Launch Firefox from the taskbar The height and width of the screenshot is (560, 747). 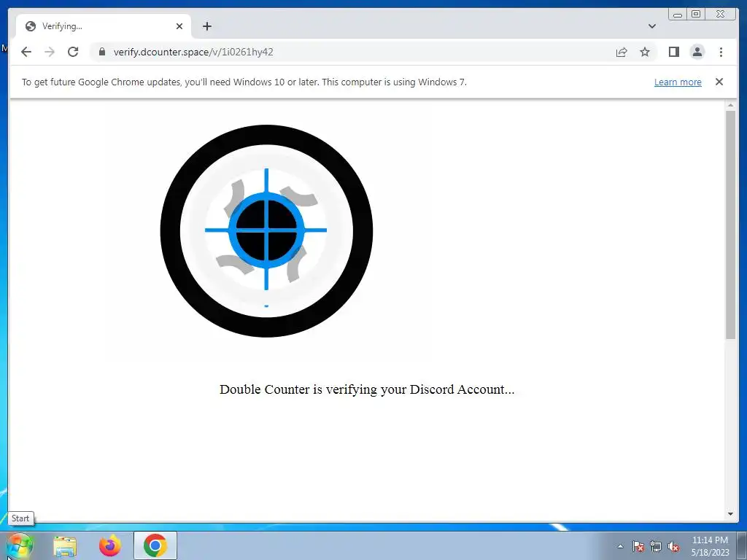109,545
